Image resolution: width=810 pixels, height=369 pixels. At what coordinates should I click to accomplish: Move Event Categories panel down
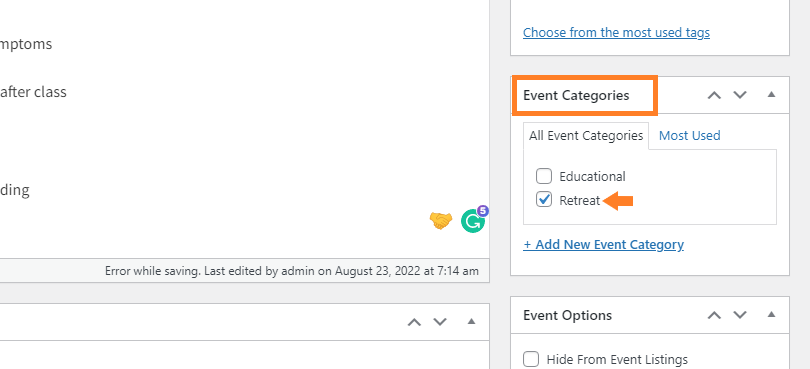coord(740,95)
